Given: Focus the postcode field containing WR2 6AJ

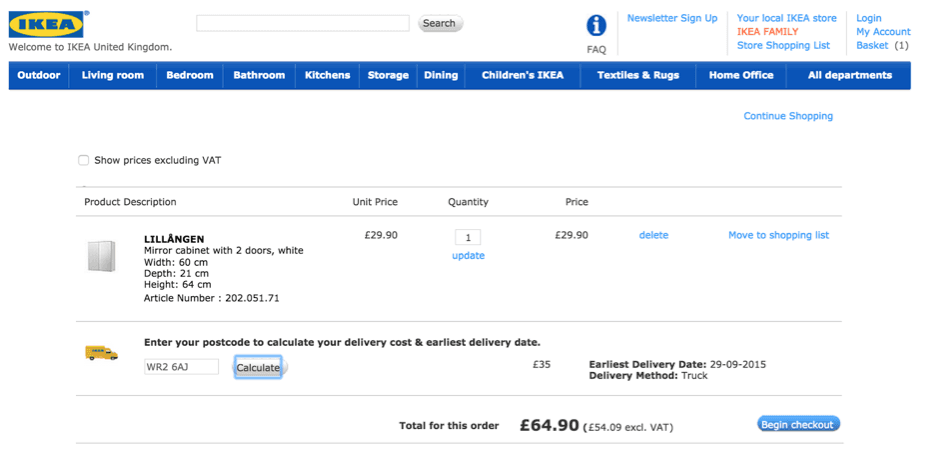Looking at the screenshot, I should (181, 367).
